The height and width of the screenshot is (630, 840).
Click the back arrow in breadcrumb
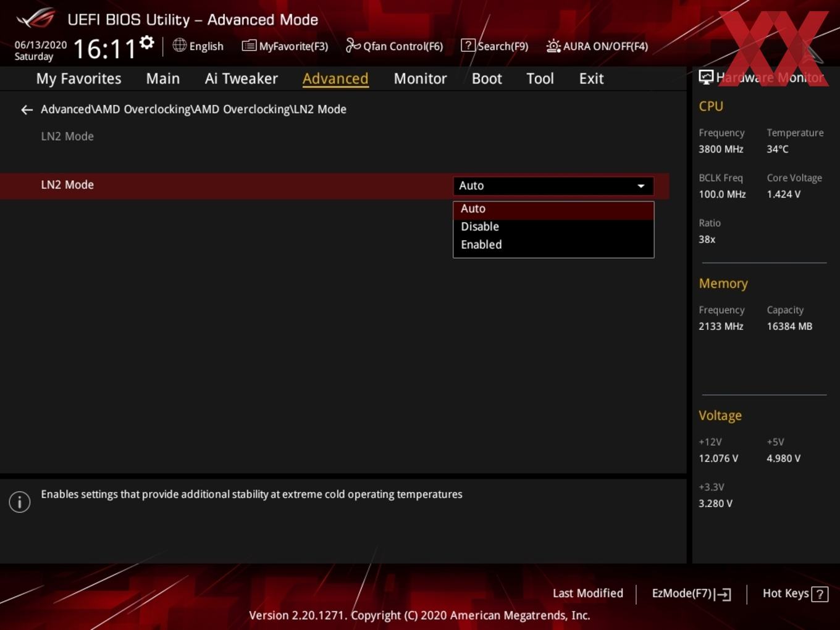tap(27, 110)
